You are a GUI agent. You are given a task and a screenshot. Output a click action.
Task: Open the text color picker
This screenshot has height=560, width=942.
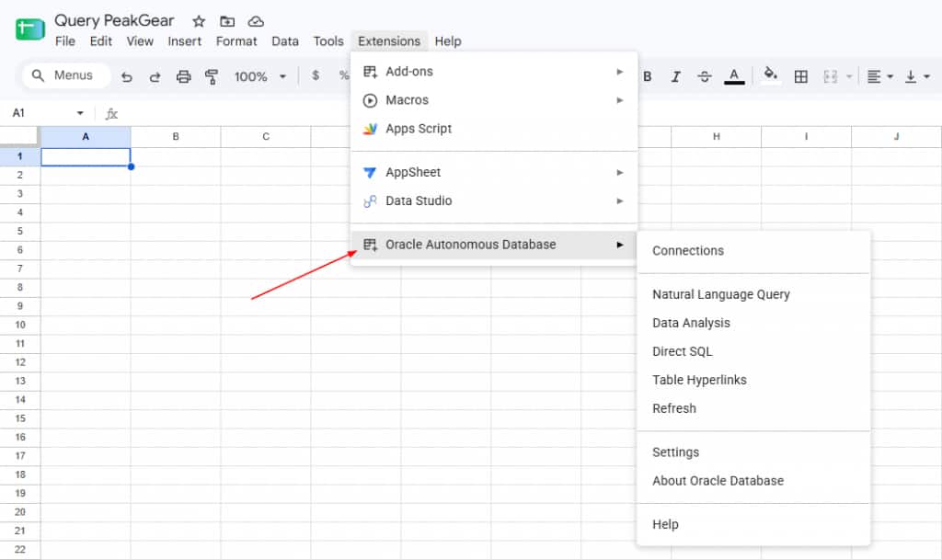(x=734, y=76)
